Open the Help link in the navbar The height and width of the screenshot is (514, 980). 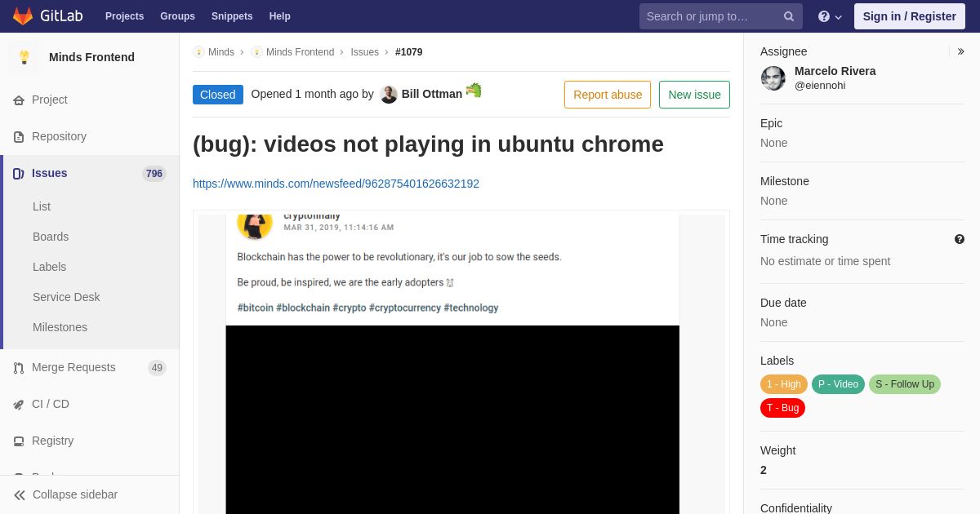[x=280, y=16]
